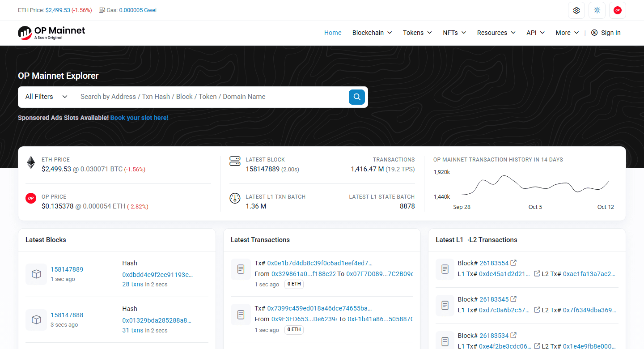644x349 pixels.
Task: Open L1 block number 26183534 link
Action: tap(494, 336)
